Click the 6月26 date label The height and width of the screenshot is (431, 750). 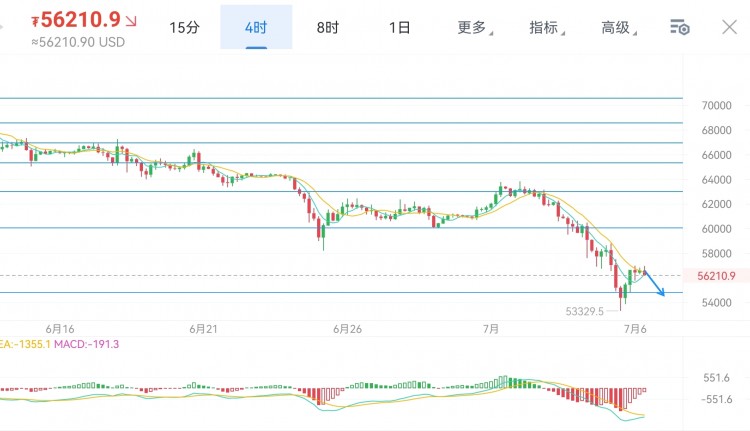tap(347, 329)
